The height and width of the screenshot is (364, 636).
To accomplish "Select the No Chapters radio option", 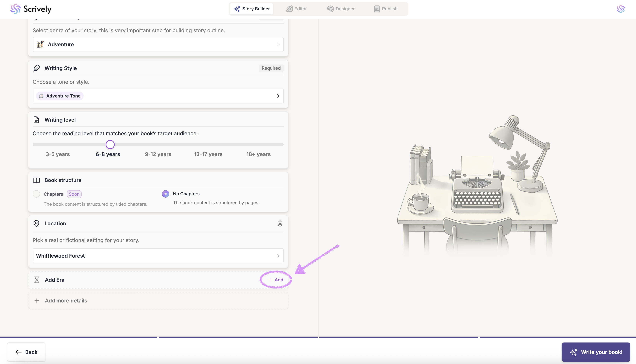I will pos(165,194).
